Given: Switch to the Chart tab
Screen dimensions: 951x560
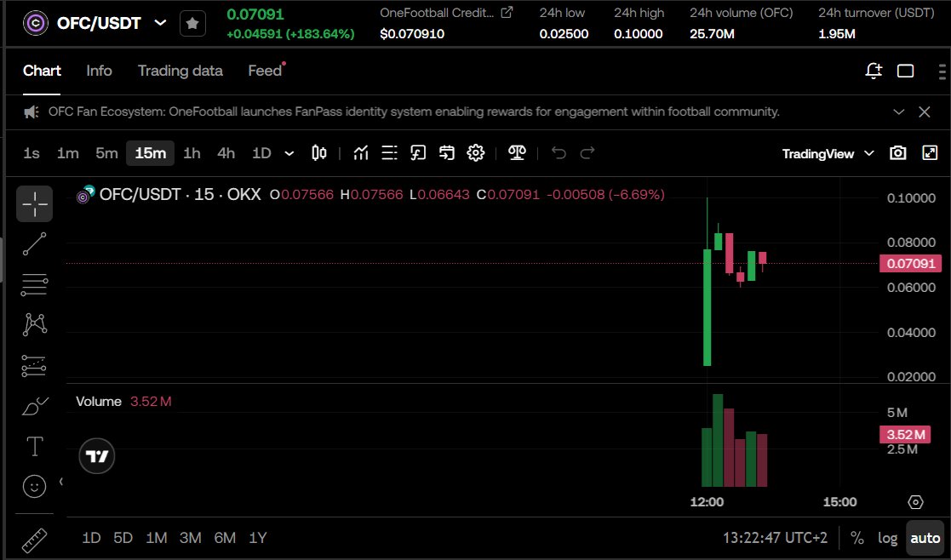Looking at the screenshot, I should point(42,71).
